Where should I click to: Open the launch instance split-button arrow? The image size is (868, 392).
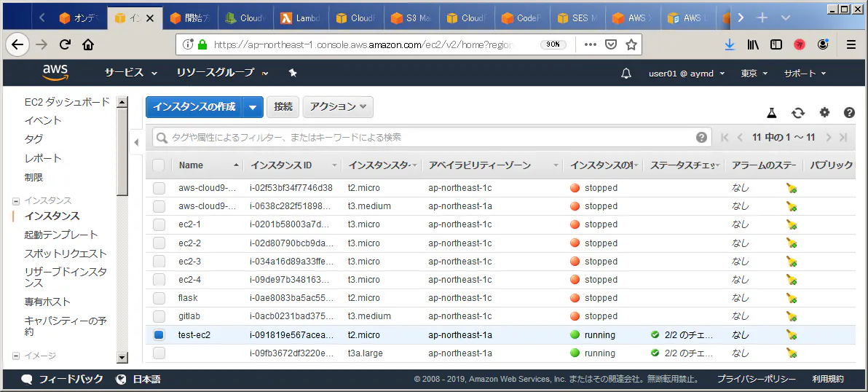253,107
